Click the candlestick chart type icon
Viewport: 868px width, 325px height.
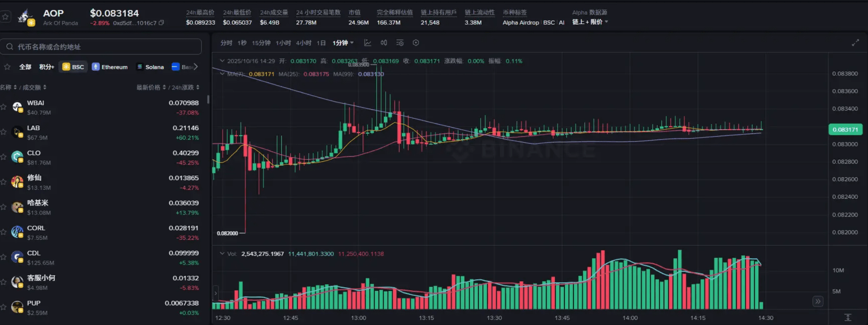384,43
